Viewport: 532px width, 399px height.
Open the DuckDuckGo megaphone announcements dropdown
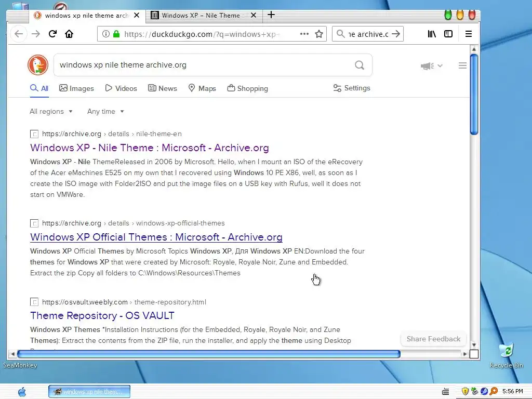(432, 65)
